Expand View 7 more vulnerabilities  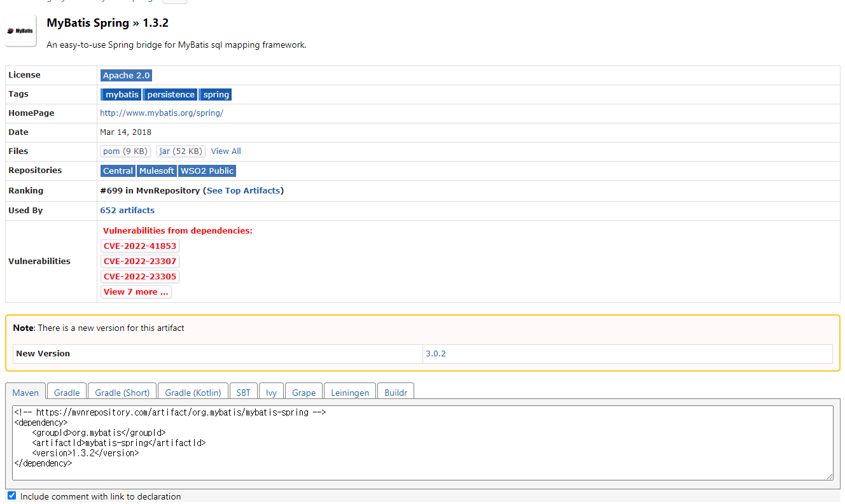(x=136, y=292)
